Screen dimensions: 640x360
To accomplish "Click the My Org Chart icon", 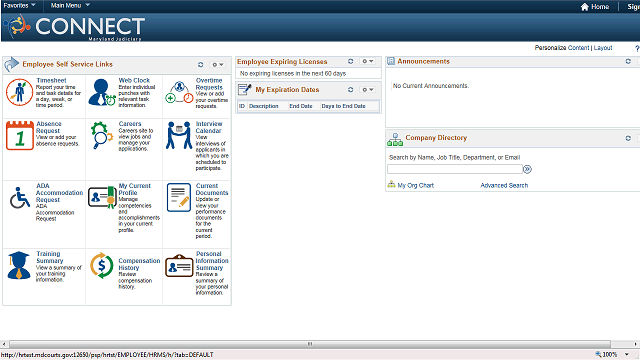I will [x=391, y=184].
